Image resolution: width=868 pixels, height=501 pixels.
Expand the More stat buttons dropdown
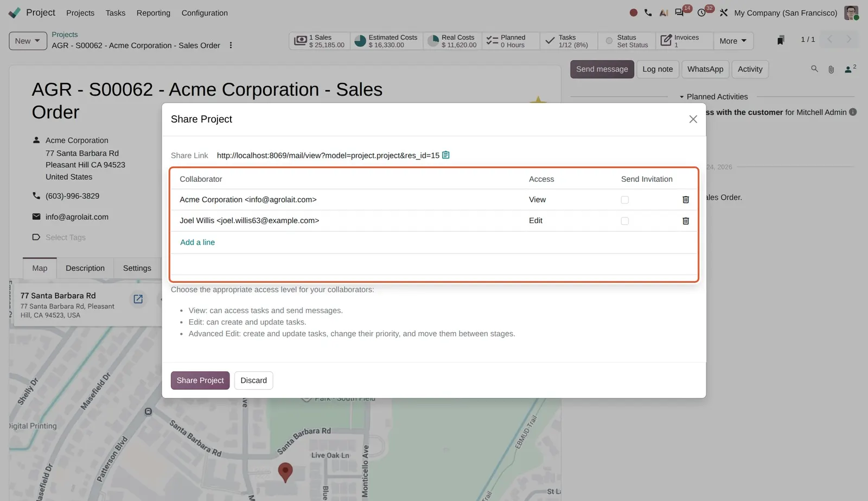(733, 41)
